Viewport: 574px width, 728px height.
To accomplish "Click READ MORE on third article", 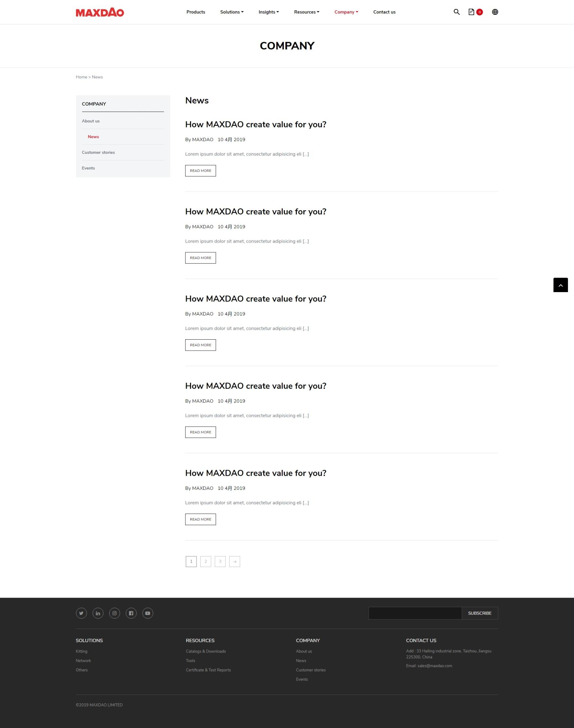I will (201, 345).
